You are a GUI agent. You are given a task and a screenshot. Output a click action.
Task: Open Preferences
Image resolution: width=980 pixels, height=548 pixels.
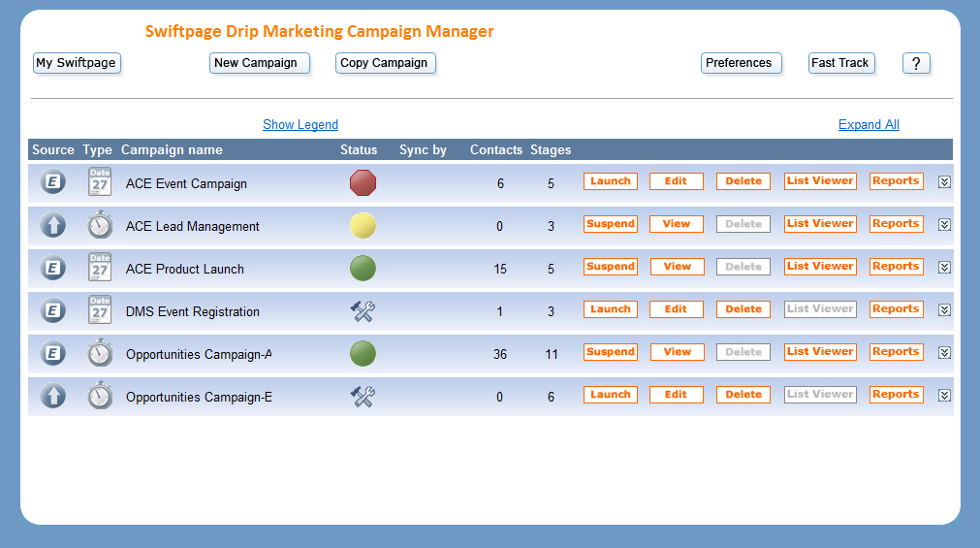[742, 63]
